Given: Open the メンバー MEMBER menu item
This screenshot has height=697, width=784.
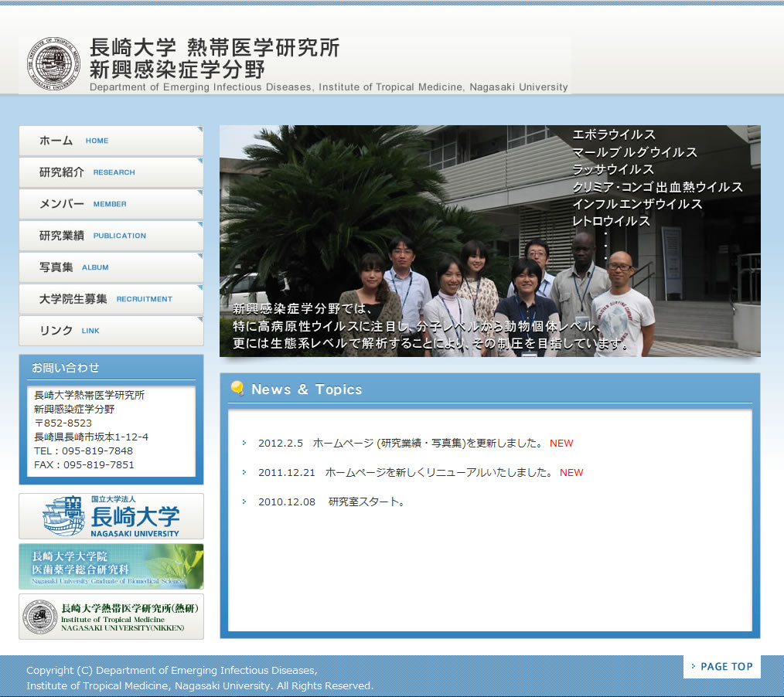Looking at the screenshot, I should pyautogui.click(x=111, y=204).
